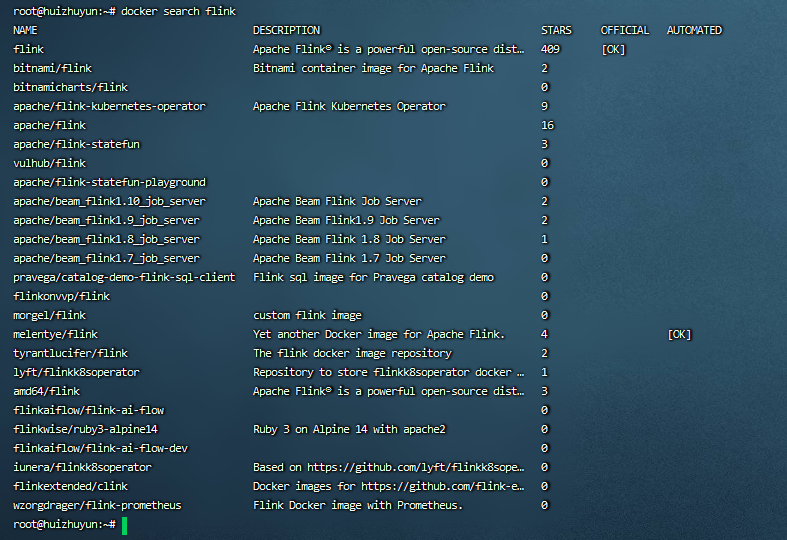Click the github.com/lyft/flinkk8sope… description
Viewport: 787px width, 540px height.
click(388, 467)
